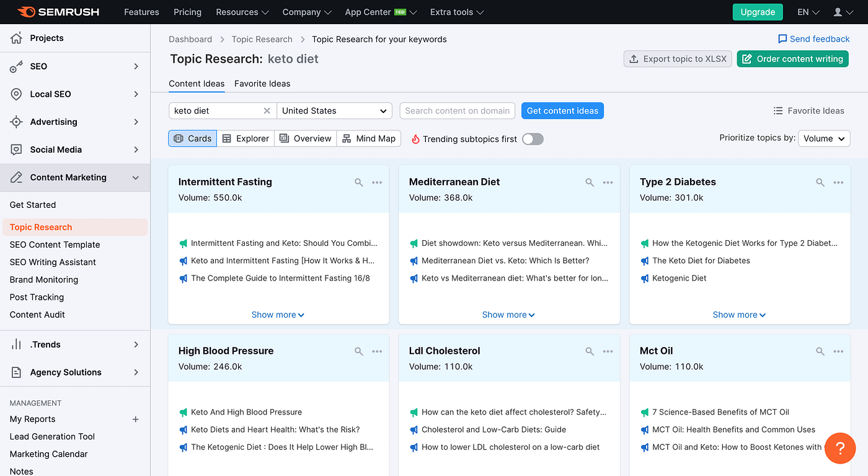Open article Keto And High Blood Pressure

(x=246, y=412)
